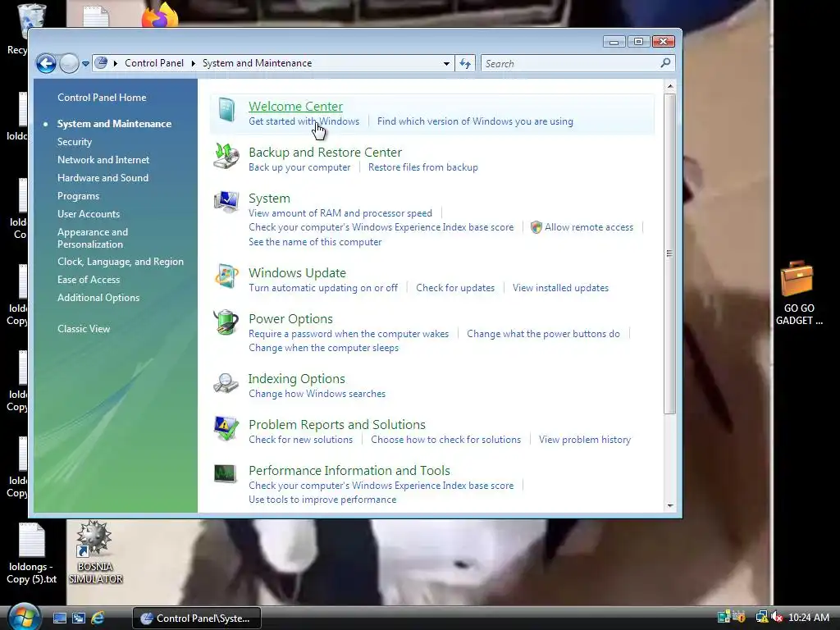This screenshot has width=840, height=630.
Task: Launch Internet Explorer from Quick Launch
Action: (x=98, y=619)
